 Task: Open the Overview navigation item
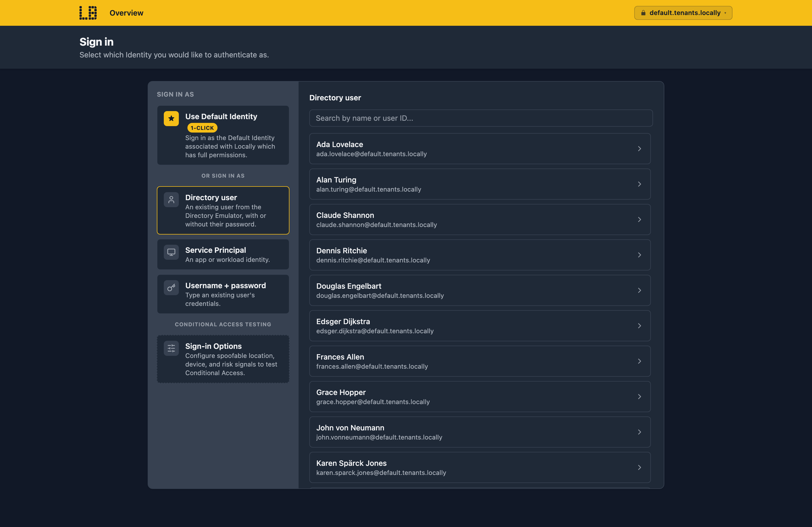coord(126,13)
